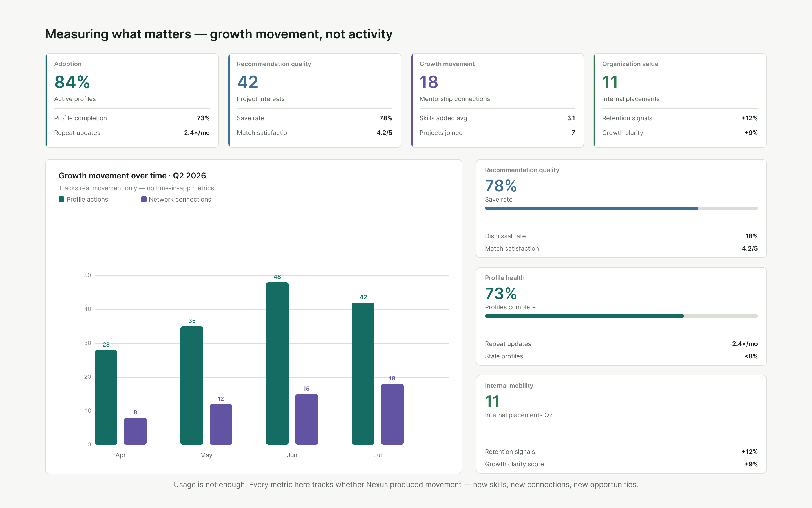Select the May Network connections bar labeled 12
This screenshot has height=508, width=812.
[x=221, y=425]
